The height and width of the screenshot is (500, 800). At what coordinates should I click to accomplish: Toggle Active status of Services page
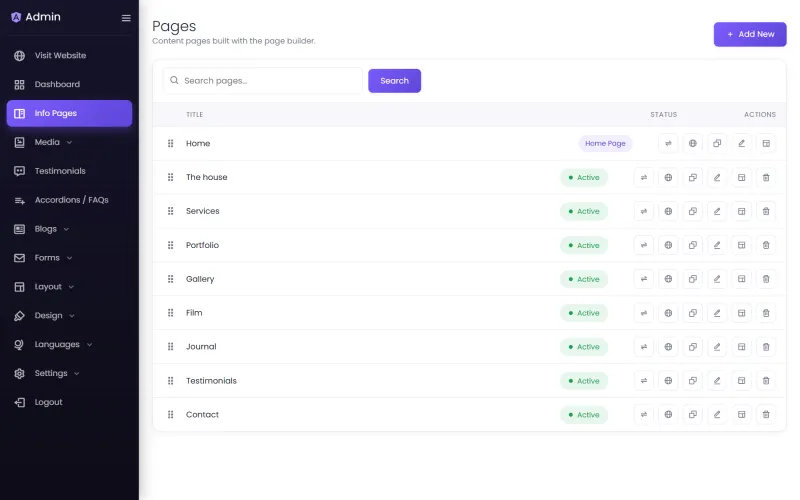[x=584, y=211]
